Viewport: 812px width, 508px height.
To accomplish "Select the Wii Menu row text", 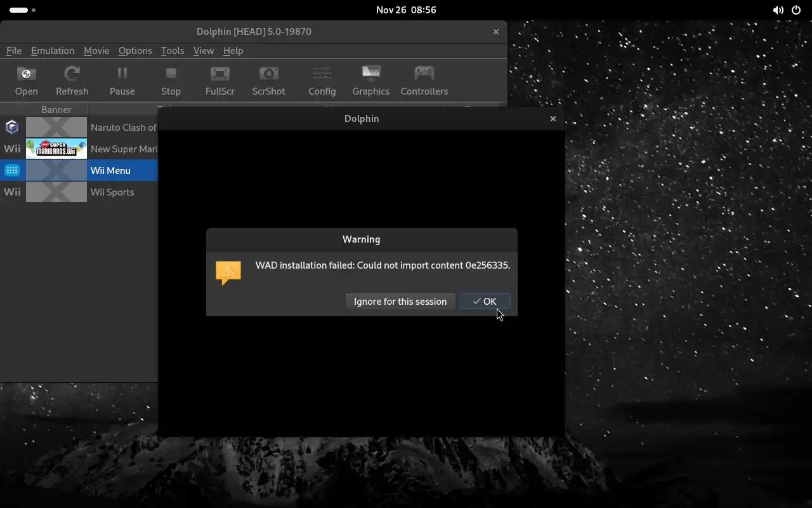I will [x=110, y=170].
